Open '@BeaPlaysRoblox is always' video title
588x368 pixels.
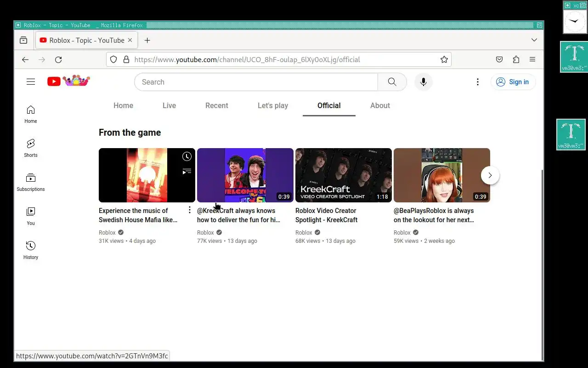pos(434,215)
